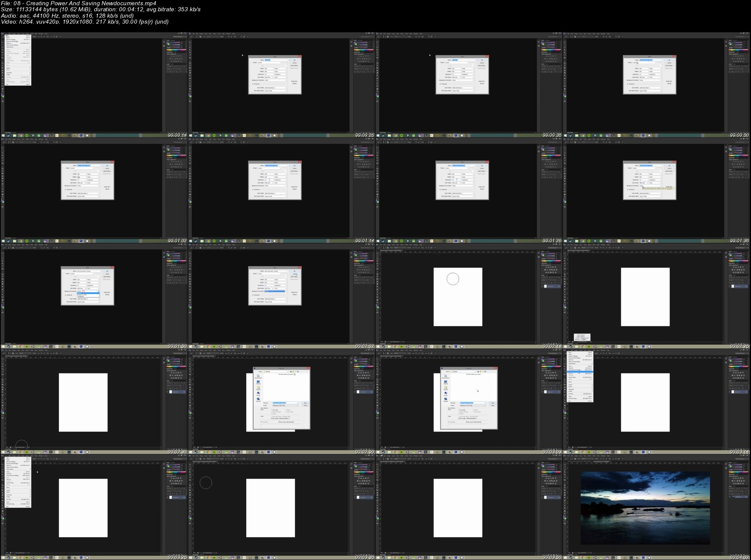Select the Libraries icon in the 00:02:50 frame
This screenshot has height=560, width=751.
258,388
